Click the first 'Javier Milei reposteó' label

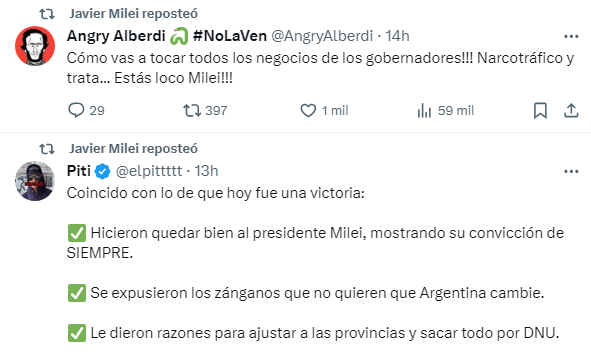pos(133,14)
